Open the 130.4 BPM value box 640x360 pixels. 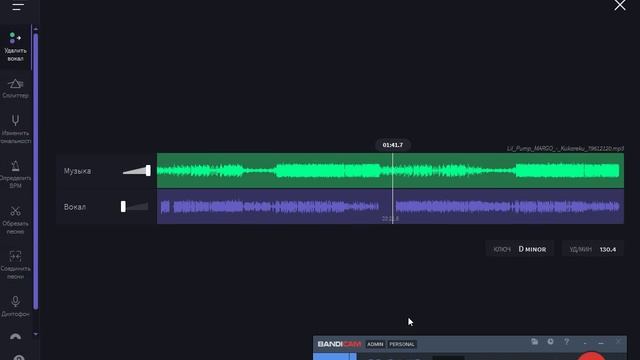tap(593, 249)
